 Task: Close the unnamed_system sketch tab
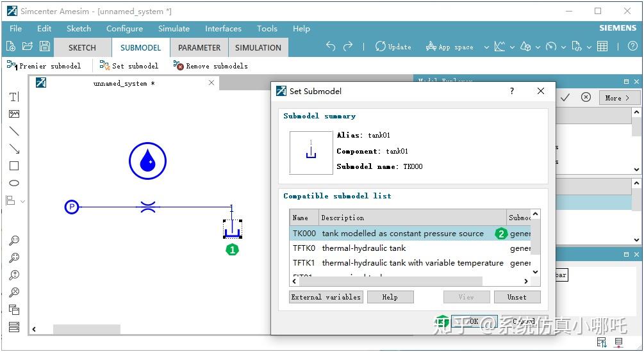(x=211, y=83)
